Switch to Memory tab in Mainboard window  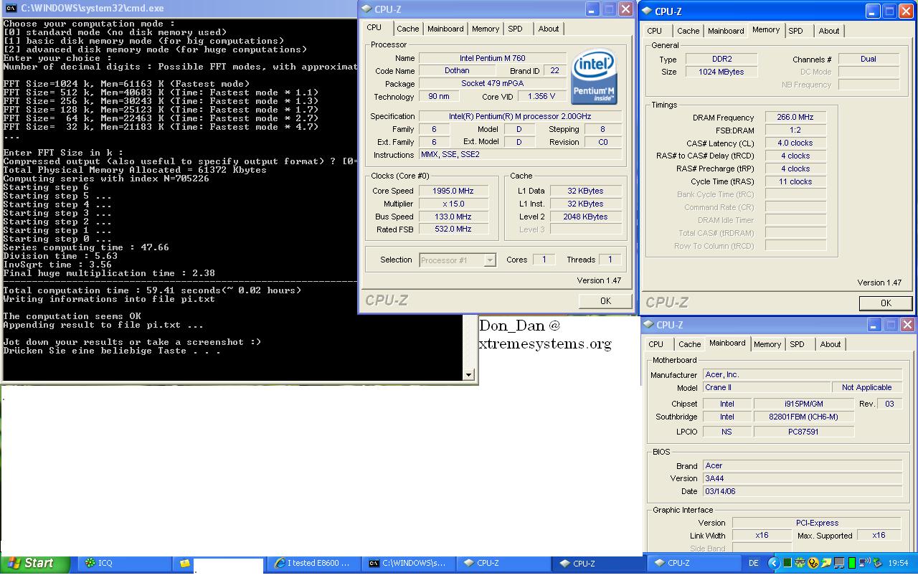coord(767,344)
